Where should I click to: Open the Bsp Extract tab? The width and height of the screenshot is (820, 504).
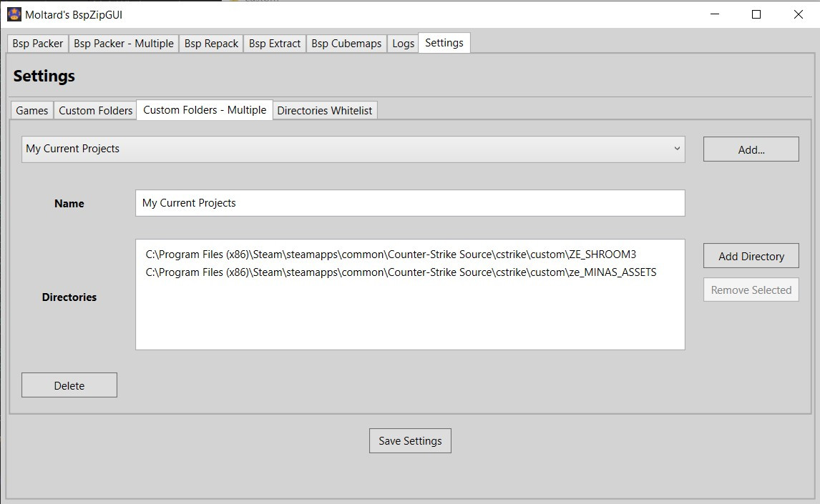click(274, 43)
